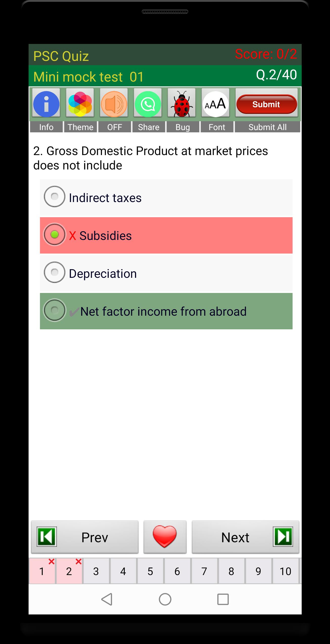Image resolution: width=330 pixels, height=644 pixels.
Task: Report a bug with ladybug icon
Action: click(182, 104)
